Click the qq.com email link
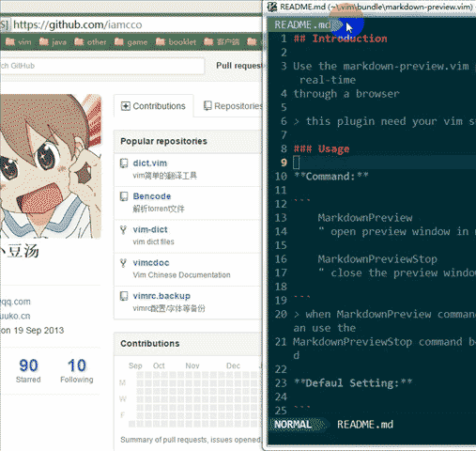 click(x=15, y=302)
